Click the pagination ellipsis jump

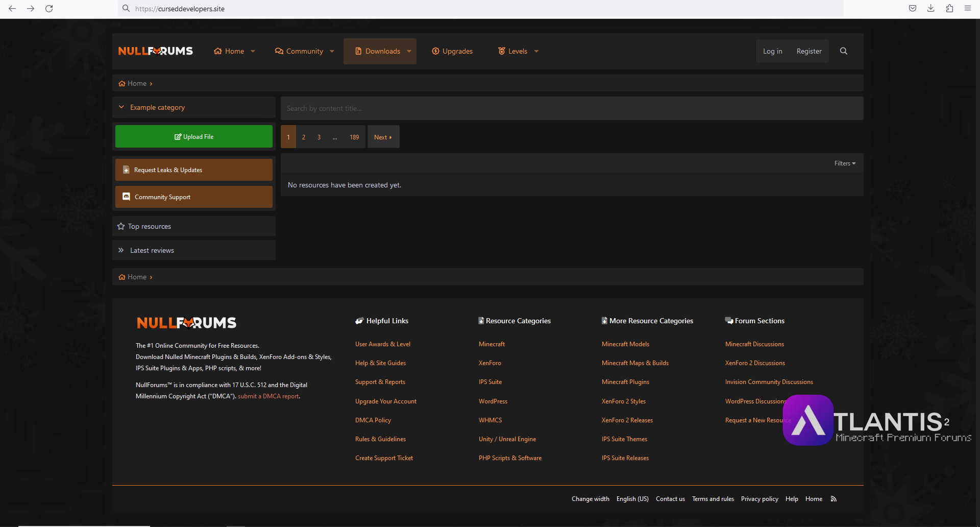335,137
